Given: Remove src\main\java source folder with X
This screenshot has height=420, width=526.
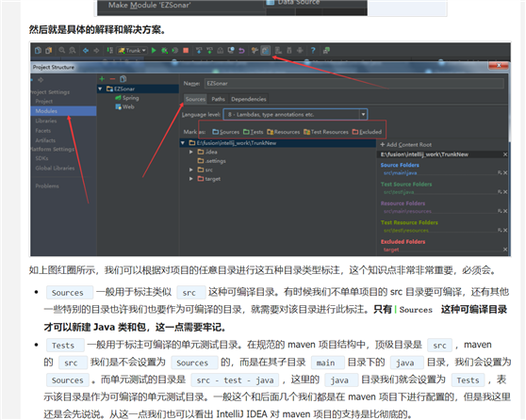Looking at the screenshot, I should coord(505,173).
